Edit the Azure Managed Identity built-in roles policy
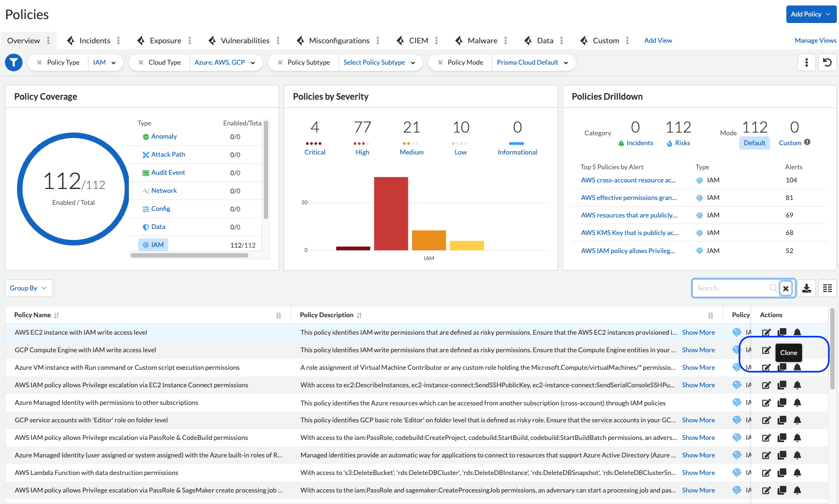The image size is (839, 504). click(x=767, y=455)
